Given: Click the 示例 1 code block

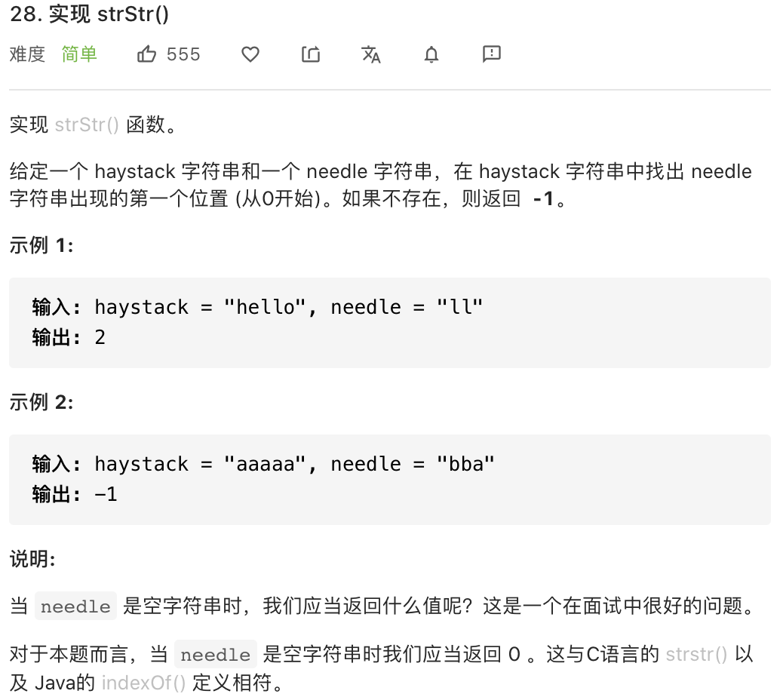Looking at the screenshot, I should pos(390,323).
